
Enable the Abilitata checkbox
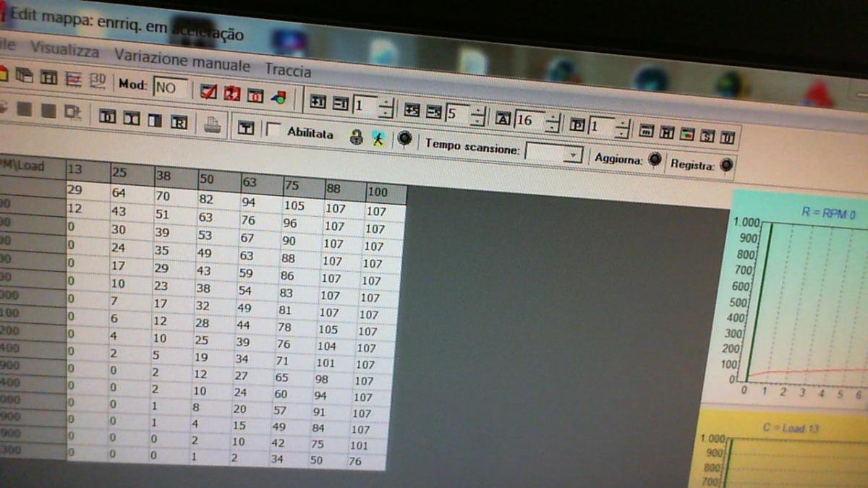click(x=274, y=130)
